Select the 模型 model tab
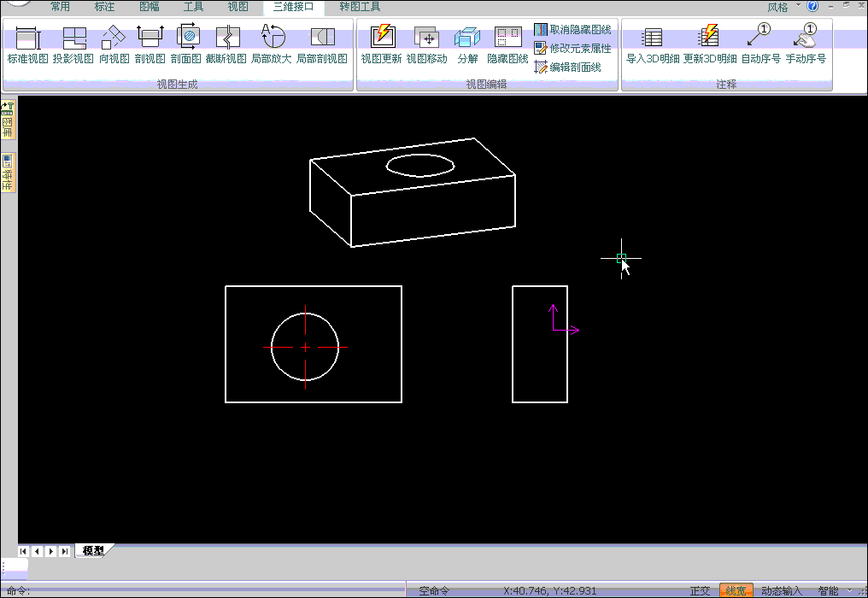868x598 pixels. [93, 550]
